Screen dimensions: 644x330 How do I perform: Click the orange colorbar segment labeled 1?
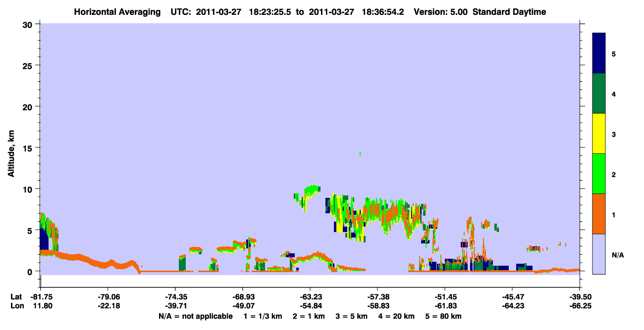(x=599, y=214)
